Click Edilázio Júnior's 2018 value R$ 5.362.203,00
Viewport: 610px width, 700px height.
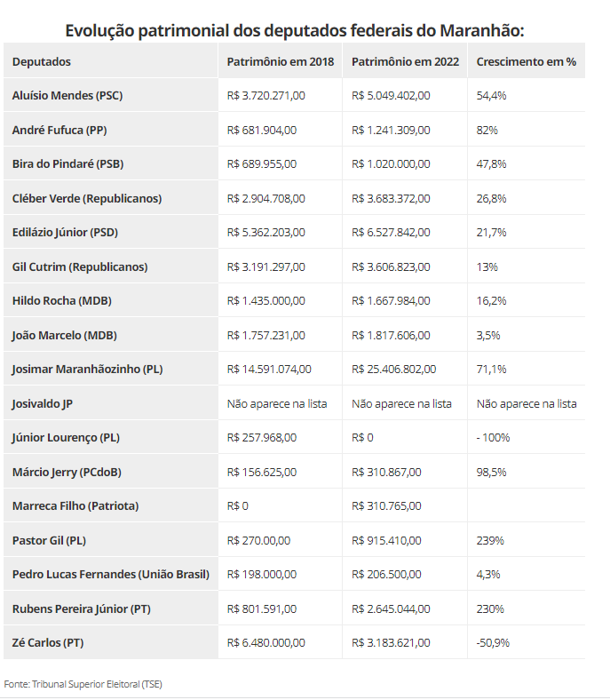[x=266, y=232]
